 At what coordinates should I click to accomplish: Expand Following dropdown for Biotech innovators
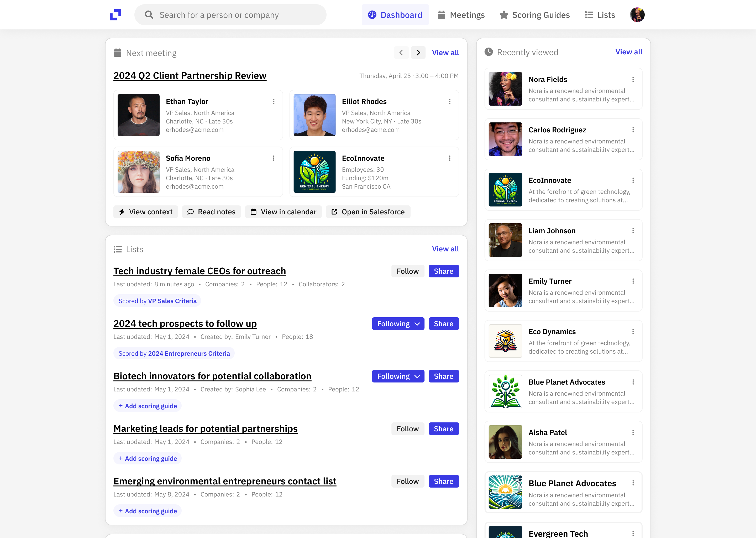(398, 376)
